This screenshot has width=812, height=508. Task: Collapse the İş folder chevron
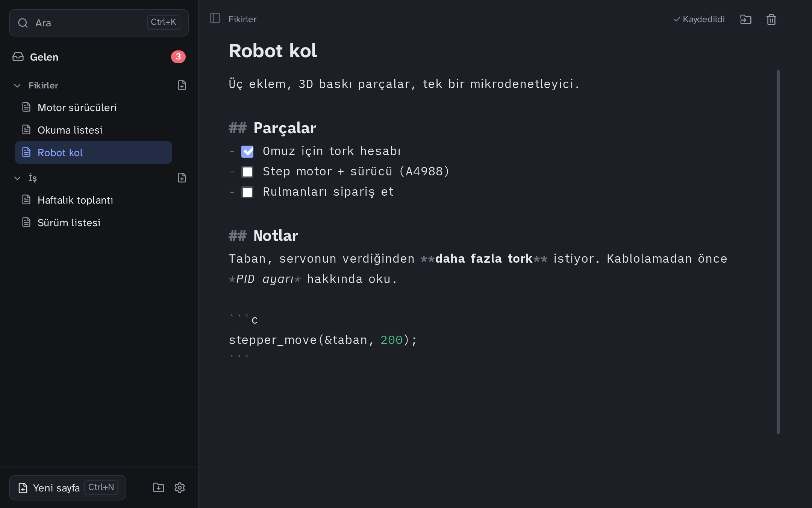pyautogui.click(x=17, y=178)
